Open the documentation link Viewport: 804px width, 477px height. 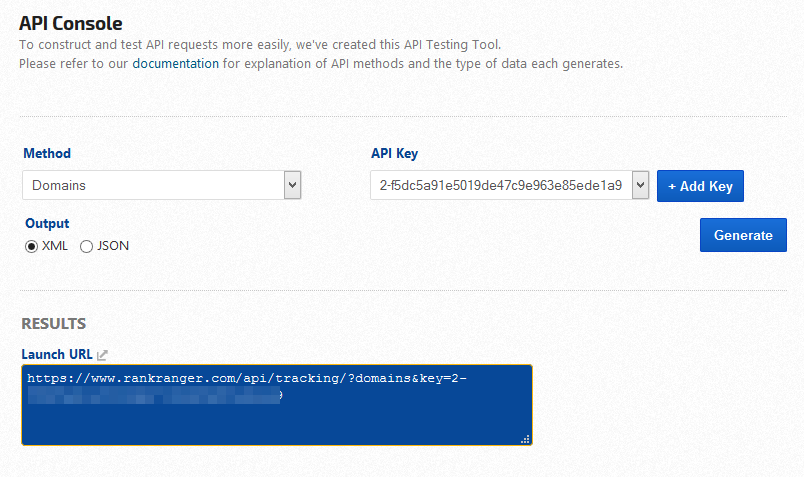pyautogui.click(x=175, y=63)
